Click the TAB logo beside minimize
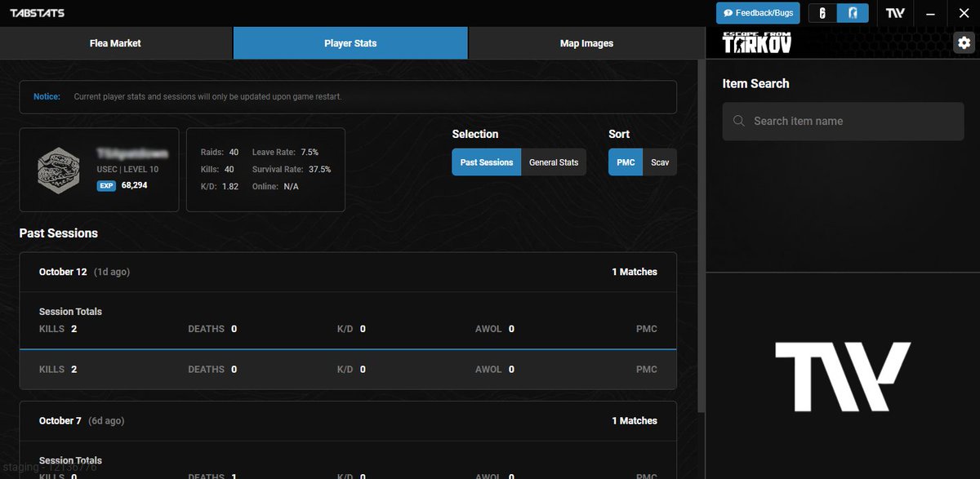The width and height of the screenshot is (980, 479). [896, 13]
